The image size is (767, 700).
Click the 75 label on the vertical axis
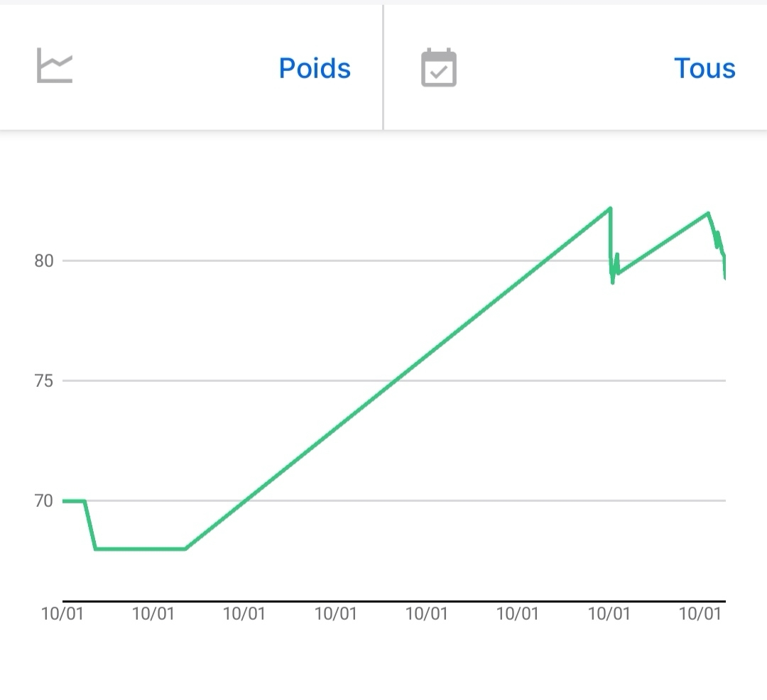(x=43, y=381)
